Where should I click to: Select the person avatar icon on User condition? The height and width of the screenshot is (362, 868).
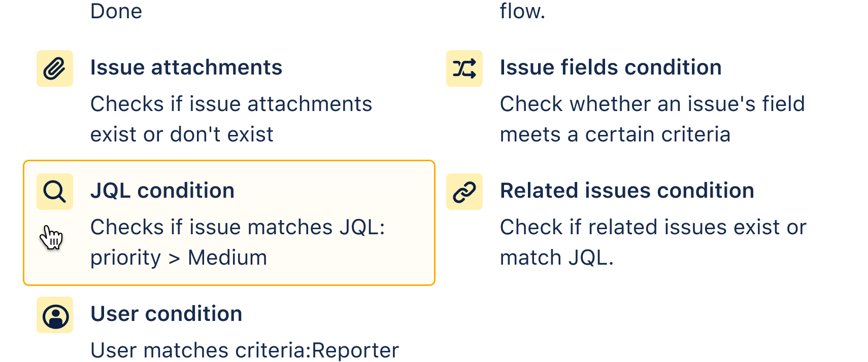(54, 315)
